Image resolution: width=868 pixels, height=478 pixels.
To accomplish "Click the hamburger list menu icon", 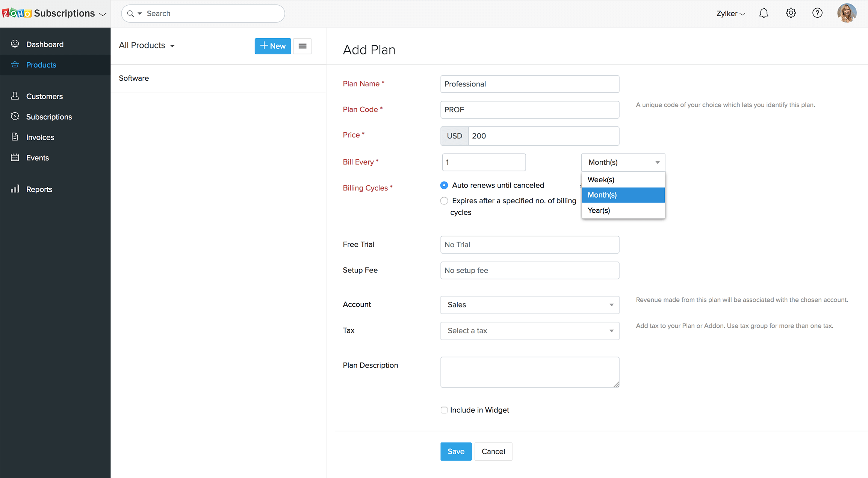I will [302, 46].
